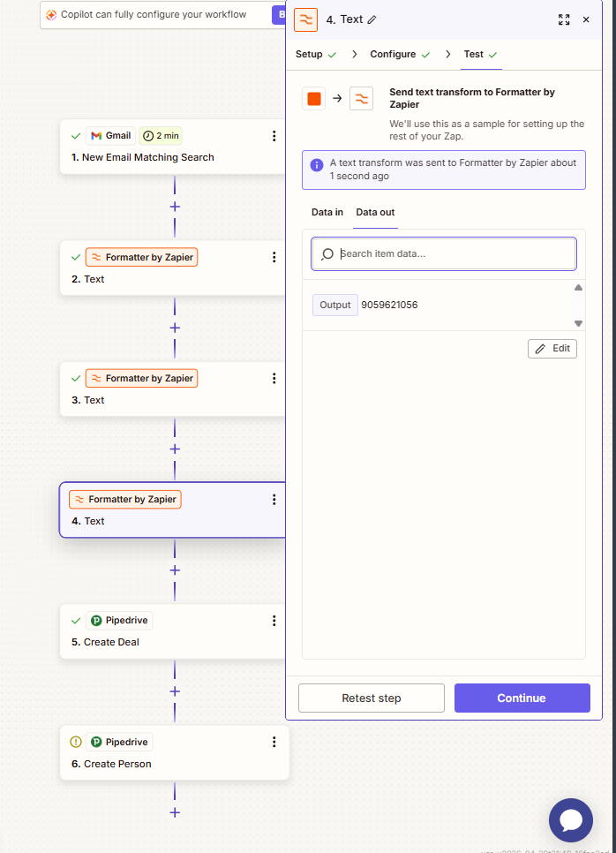Image resolution: width=616 pixels, height=853 pixels.
Task: Close the step 4 editor panel
Action: click(586, 19)
